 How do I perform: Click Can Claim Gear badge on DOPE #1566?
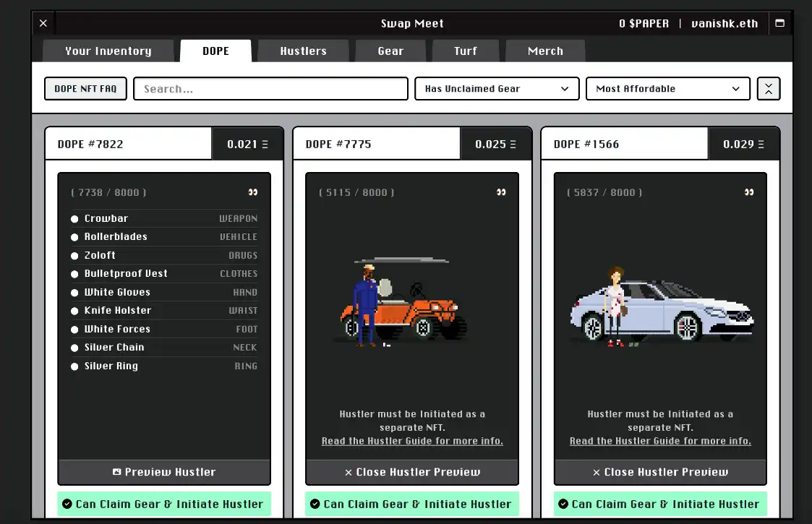[x=660, y=504]
